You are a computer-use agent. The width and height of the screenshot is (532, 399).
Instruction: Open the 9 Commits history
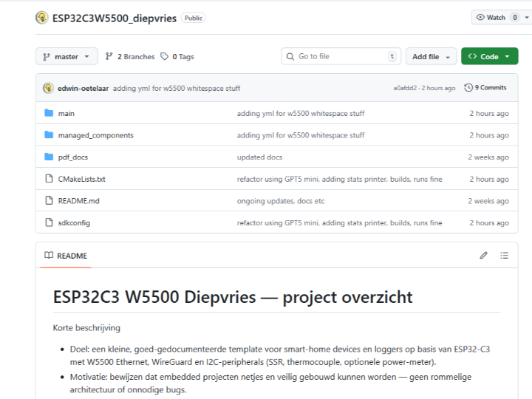(x=485, y=88)
